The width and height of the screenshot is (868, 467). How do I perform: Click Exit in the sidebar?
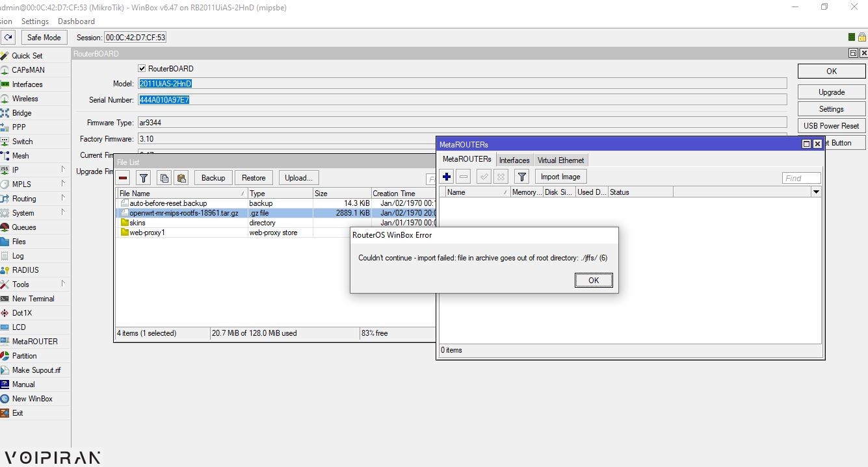pyautogui.click(x=18, y=413)
